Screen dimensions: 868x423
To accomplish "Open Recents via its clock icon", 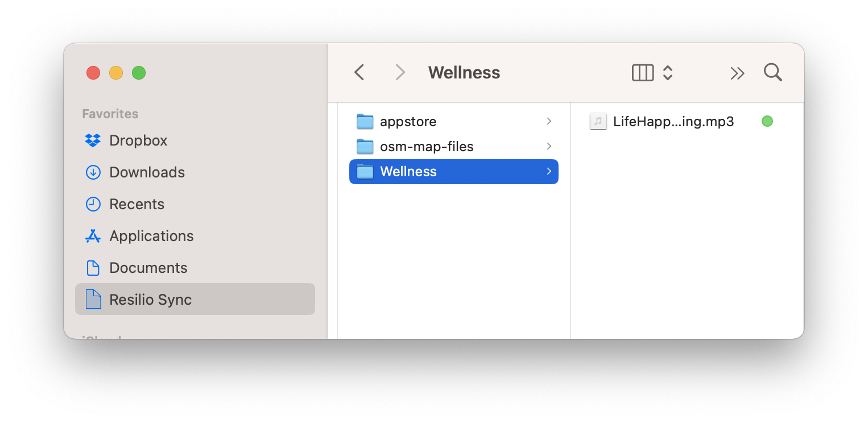I will pyautogui.click(x=93, y=204).
